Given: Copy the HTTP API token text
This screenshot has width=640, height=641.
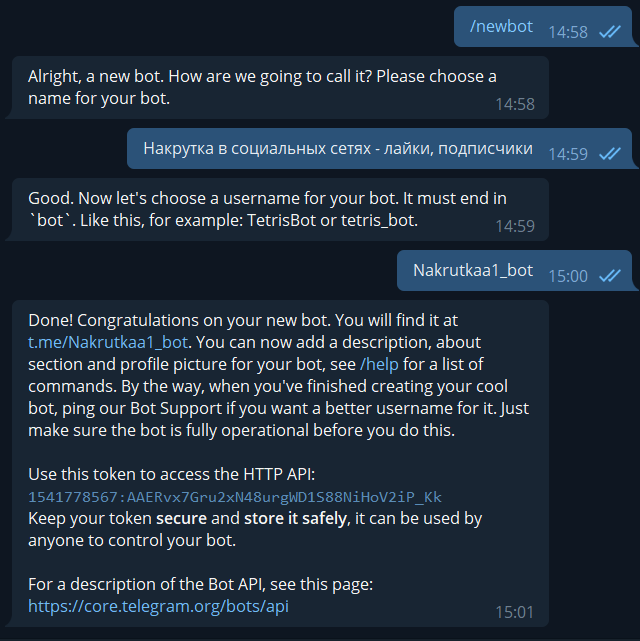Looking at the screenshot, I should (235, 497).
